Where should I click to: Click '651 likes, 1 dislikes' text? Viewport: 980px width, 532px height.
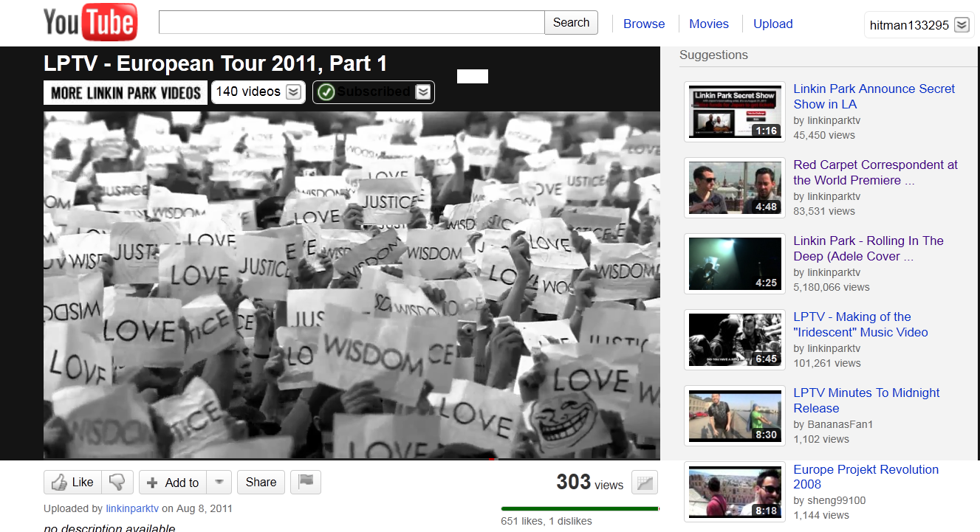pos(546,521)
